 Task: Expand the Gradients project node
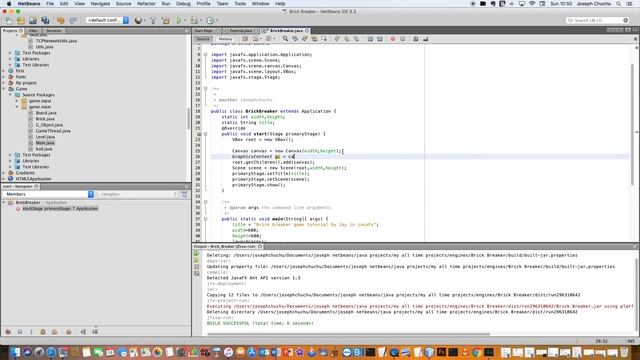coord(4,173)
